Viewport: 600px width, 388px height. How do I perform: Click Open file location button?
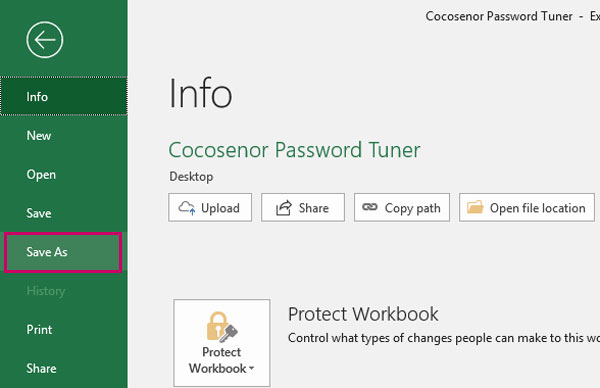tap(527, 207)
